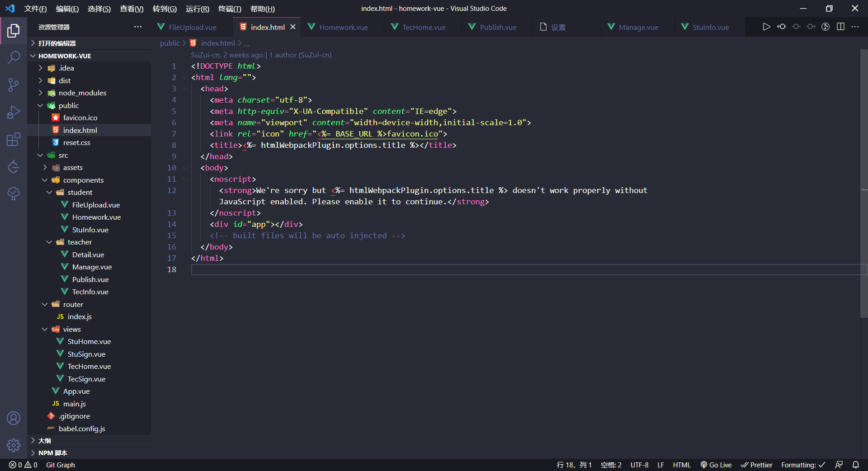Open main.js in the file explorer

coord(74,404)
